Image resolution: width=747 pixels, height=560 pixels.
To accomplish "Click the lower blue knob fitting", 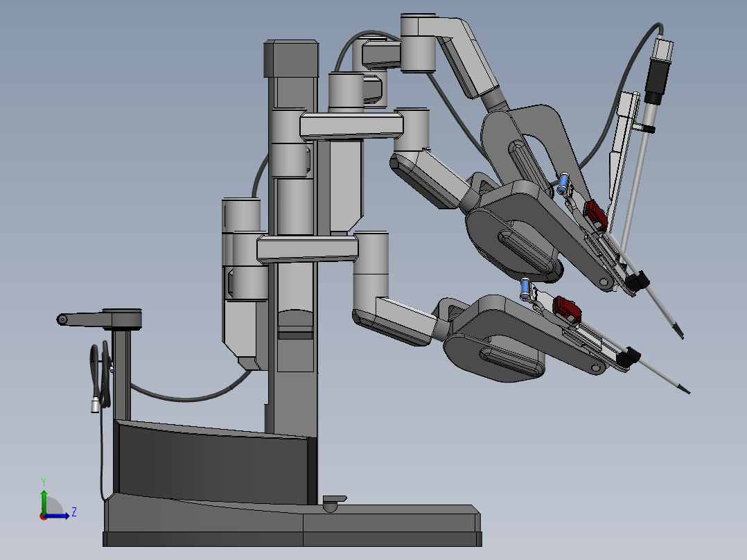I will 524,287.
